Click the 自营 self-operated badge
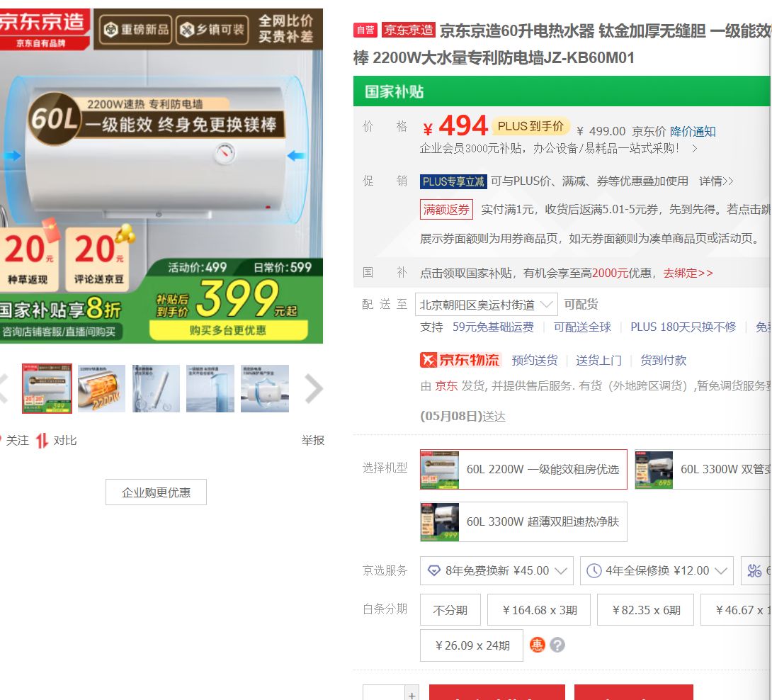Screen dimensions: 772x700 365,30
